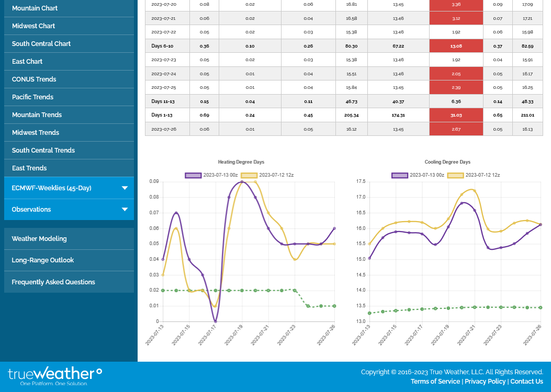Open the Weather Modeling section
551x392 pixels.
pyautogui.click(x=39, y=239)
